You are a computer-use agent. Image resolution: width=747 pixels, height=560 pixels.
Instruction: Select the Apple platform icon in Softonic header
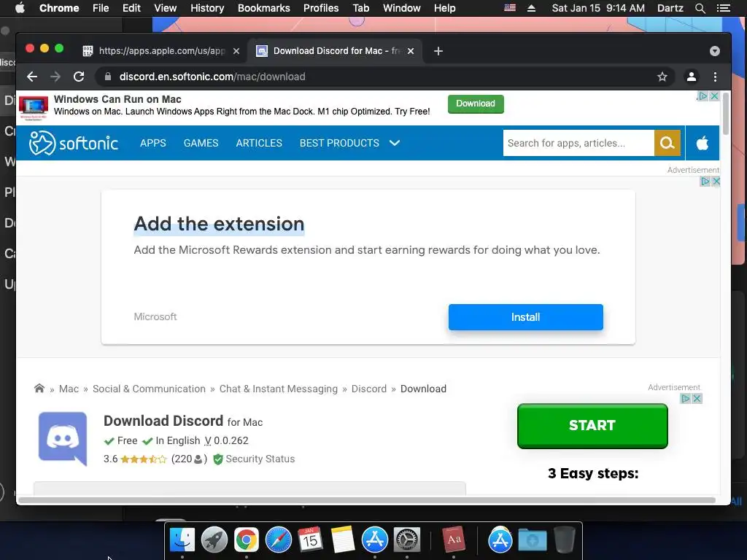coord(703,143)
